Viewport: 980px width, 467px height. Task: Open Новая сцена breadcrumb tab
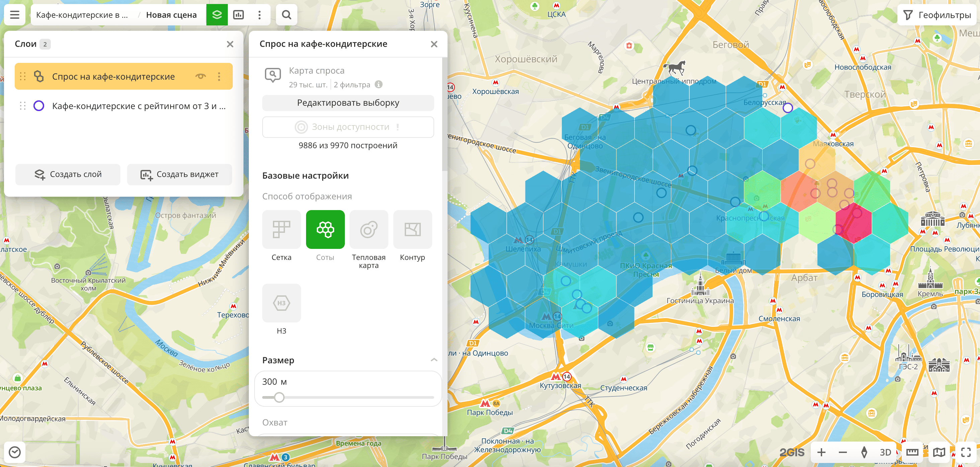[x=171, y=15]
